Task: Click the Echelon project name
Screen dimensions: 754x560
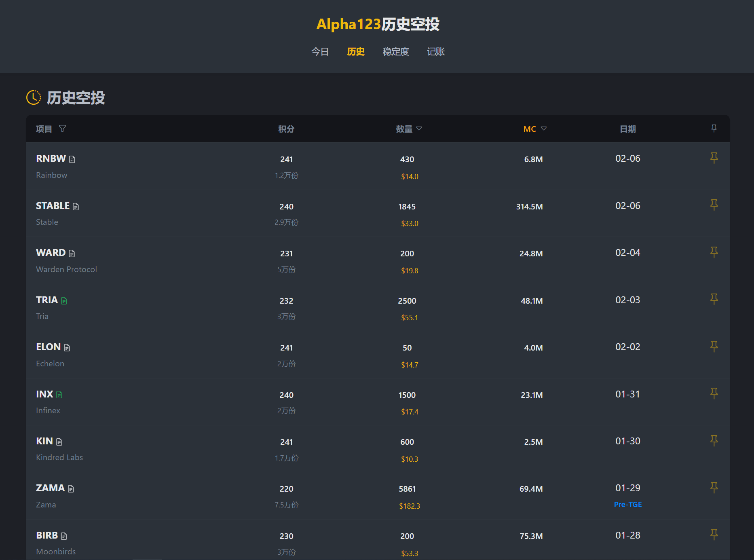Action: pos(50,363)
